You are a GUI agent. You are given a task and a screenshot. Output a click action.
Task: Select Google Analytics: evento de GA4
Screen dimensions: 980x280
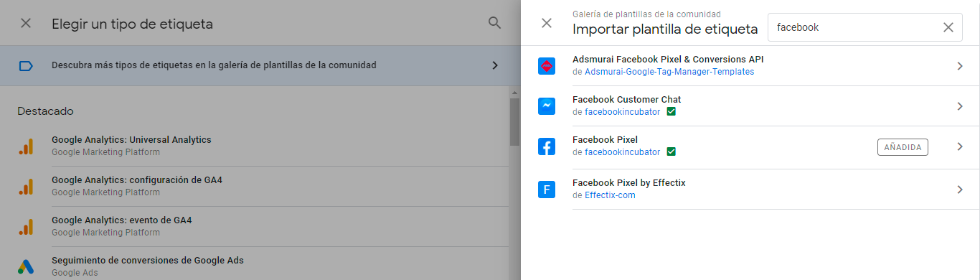[121, 220]
